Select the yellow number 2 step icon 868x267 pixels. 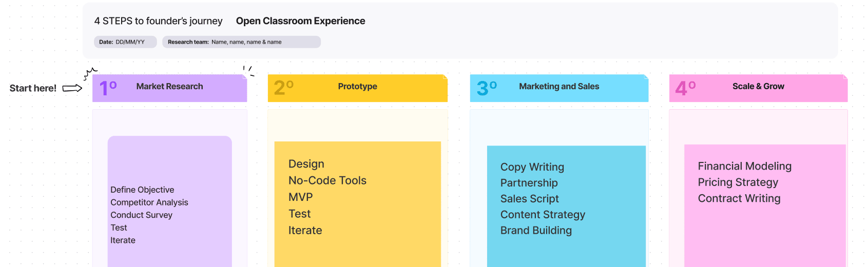pyautogui.click(x=283, y=88)
